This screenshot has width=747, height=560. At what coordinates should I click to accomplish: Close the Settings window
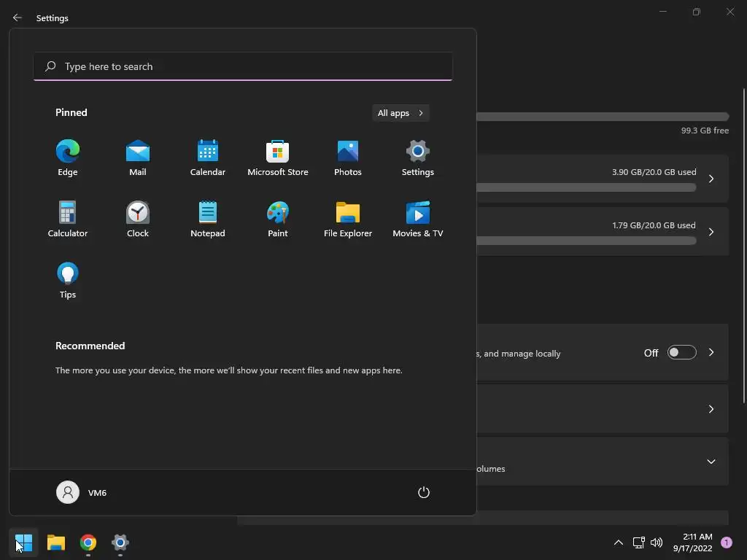pyautogui.click(x=729, y=12)
